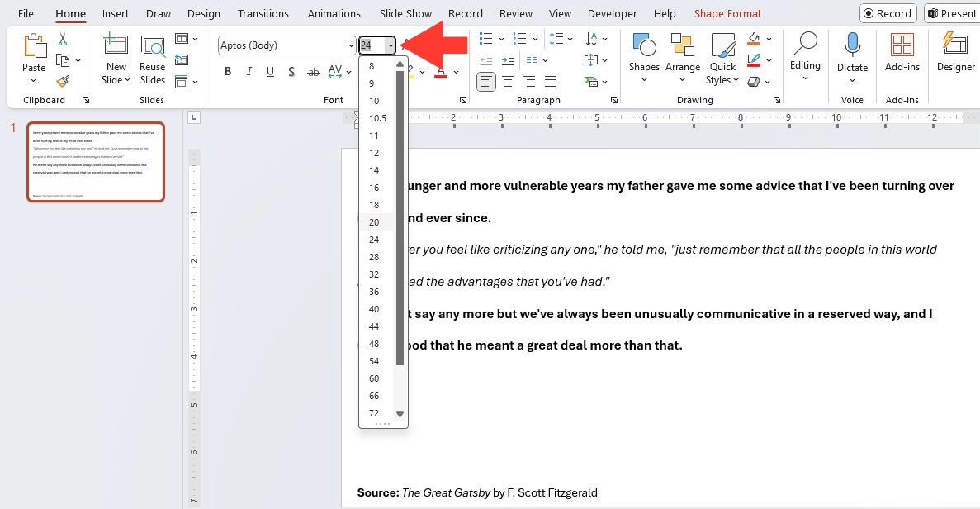
Task: Apply red font color button
Action: 441,72
